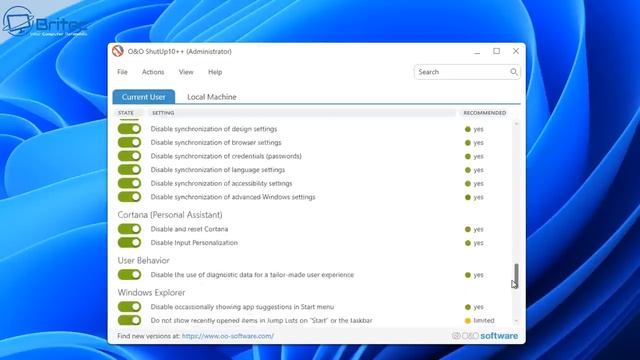Viewport: 640px width, 360px height.
Task: Maximize the O&O ShutUp10++ window
Action: pyautogui.click(x=496, y=51)
